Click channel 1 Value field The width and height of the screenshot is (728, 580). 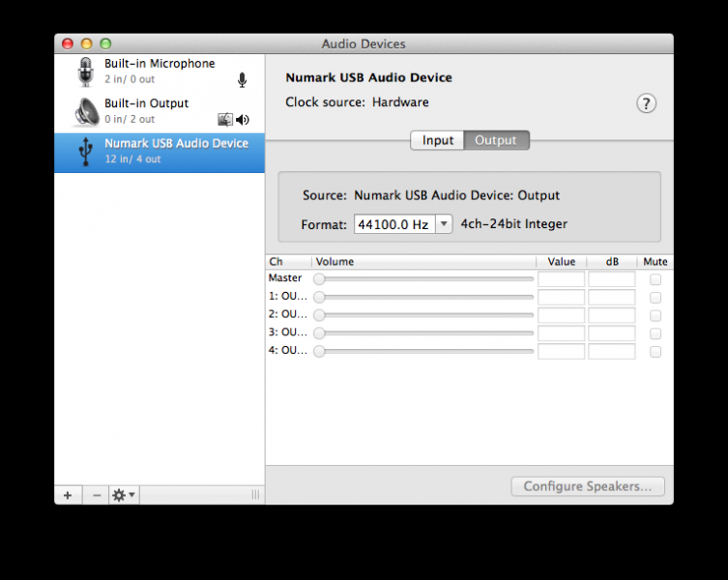pyautogui.click(x=561, y=297)
